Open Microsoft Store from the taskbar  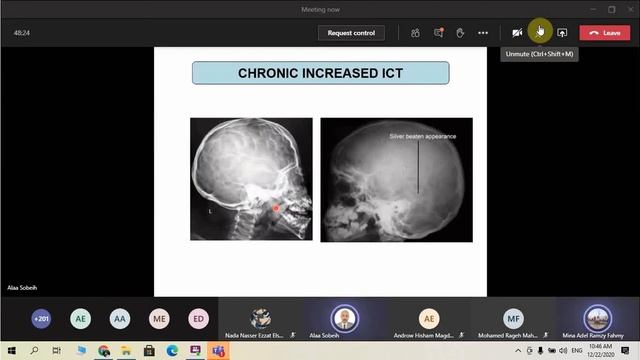[149, 351]
